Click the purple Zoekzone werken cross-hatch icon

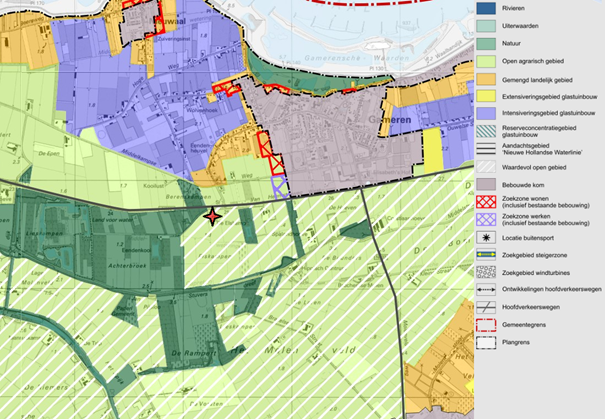tap(486, 220)
